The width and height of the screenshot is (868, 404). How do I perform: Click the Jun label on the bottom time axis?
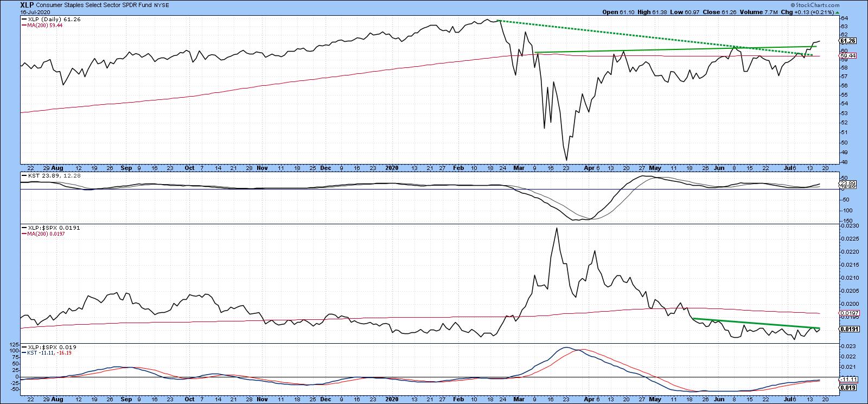719,398
